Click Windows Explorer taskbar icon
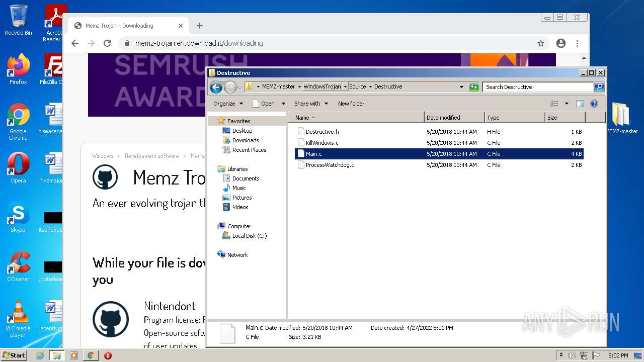This screenshot has height=362, width=644. [x=57, y=355]
